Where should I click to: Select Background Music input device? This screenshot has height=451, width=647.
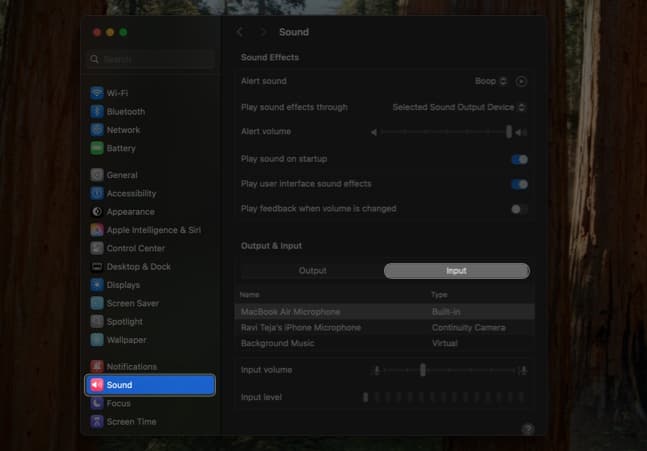pyautogui.click(x=384, y=343)
